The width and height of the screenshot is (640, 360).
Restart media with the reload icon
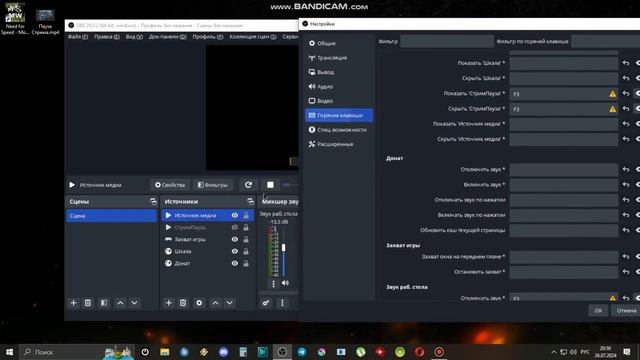pyautogui.click(x=248, y=185)
